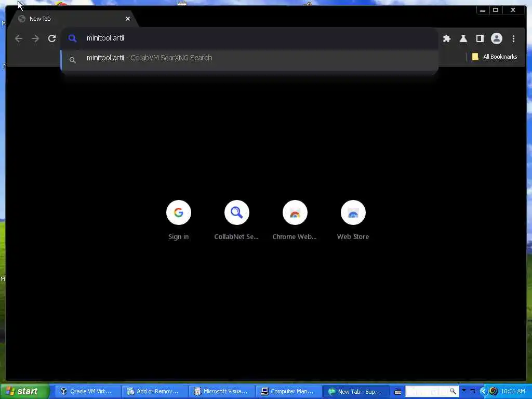Expand hidden system tray icons

484,392
